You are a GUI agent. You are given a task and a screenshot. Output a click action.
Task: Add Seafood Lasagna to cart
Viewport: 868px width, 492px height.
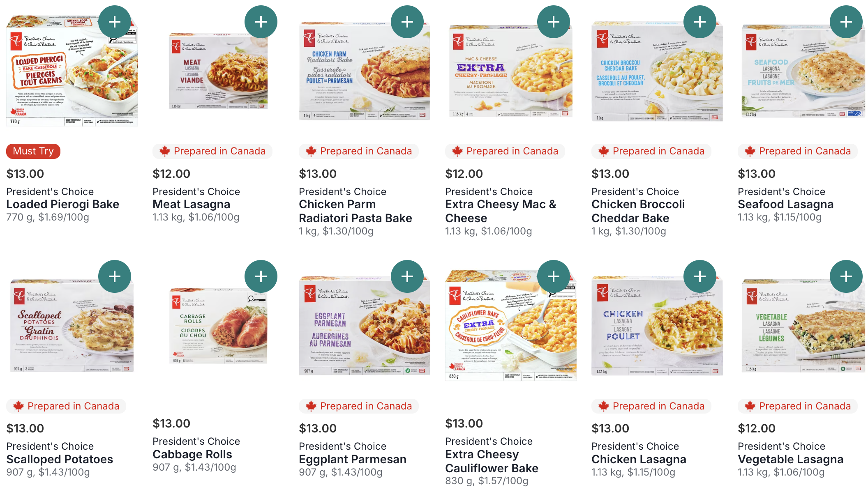846,22
